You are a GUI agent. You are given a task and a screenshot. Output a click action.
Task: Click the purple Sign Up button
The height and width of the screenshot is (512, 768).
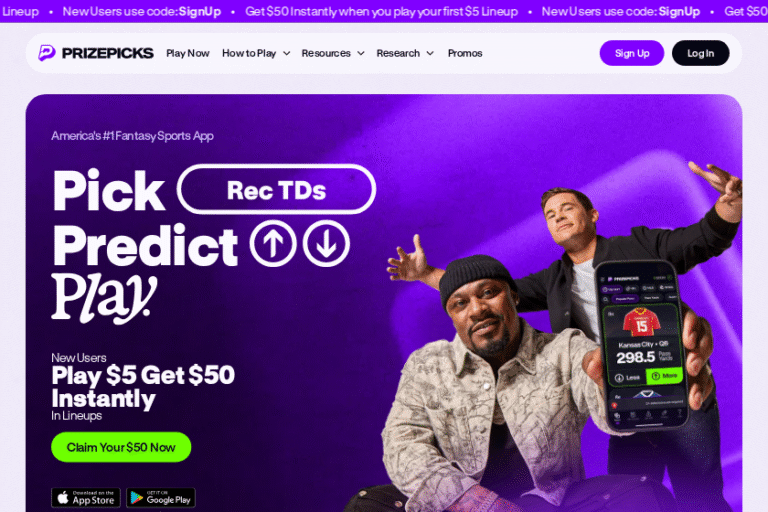tap(632, 53)
